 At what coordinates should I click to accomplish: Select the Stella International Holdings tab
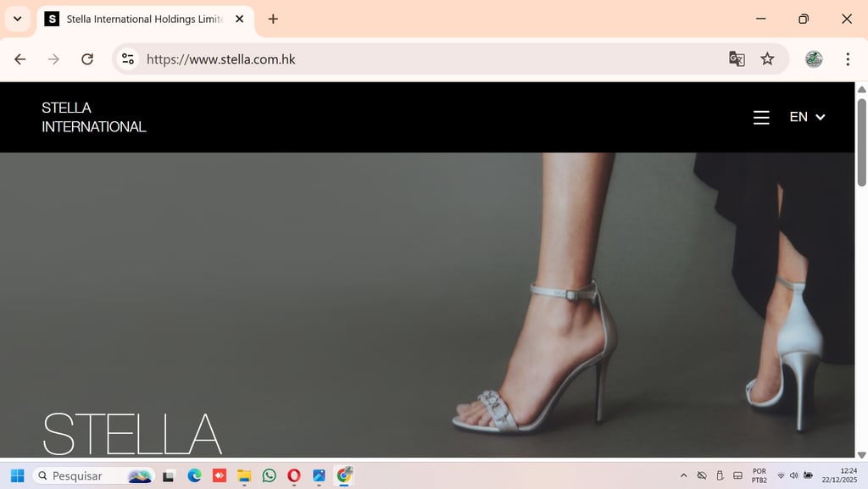145,19
